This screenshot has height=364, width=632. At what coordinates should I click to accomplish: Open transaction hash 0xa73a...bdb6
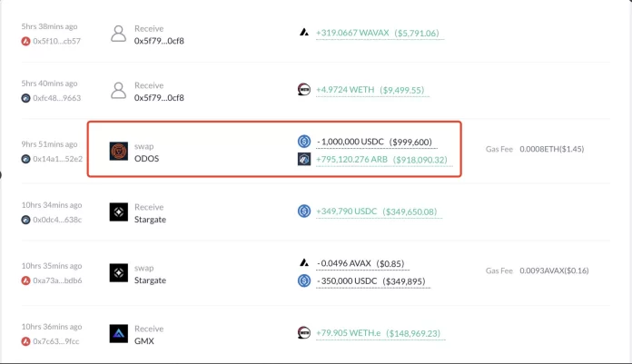pos(57,281)
